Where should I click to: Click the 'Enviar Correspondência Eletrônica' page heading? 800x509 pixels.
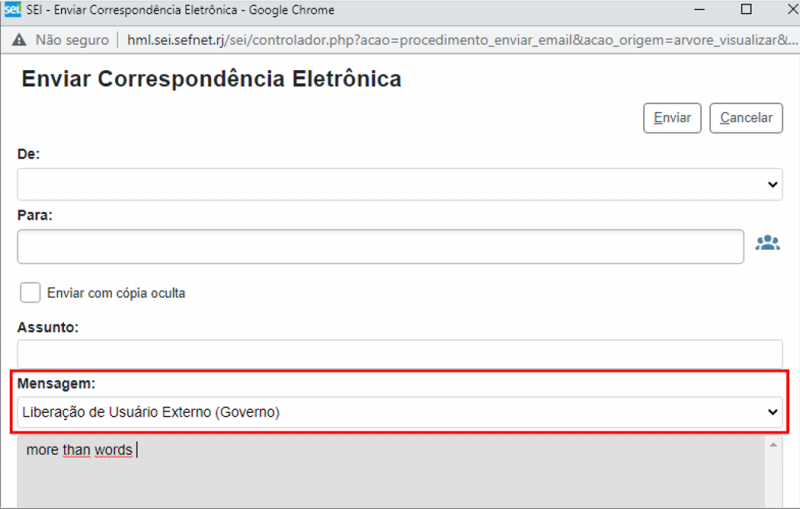click(x=211, y=79)
